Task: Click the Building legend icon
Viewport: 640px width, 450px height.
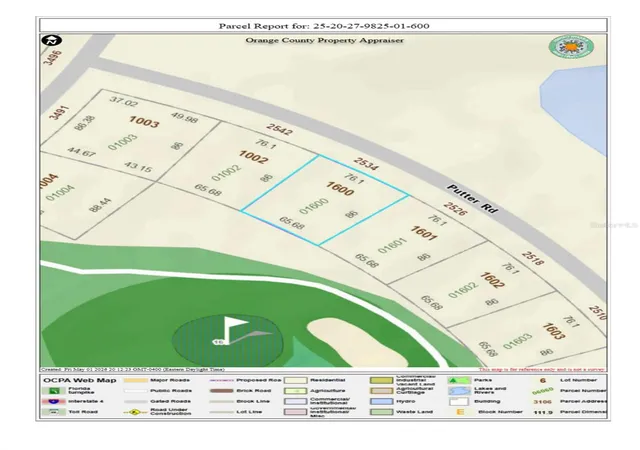Action: coord(459,401)
